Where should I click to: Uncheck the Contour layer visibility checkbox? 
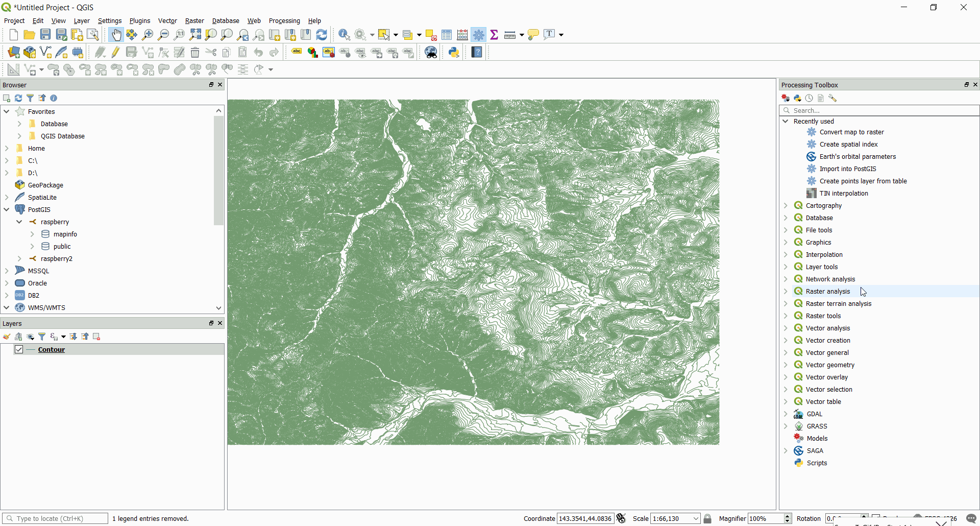(x=19, y=349)
